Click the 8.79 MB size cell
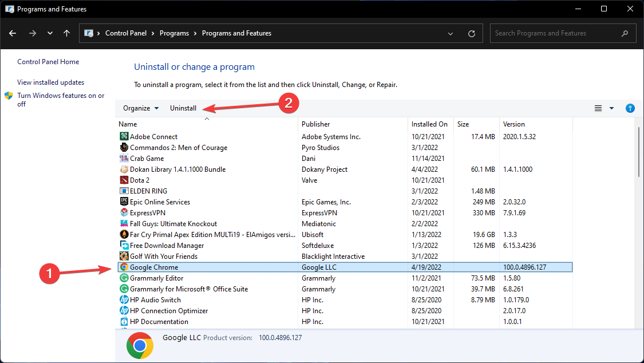 point(483,300)
